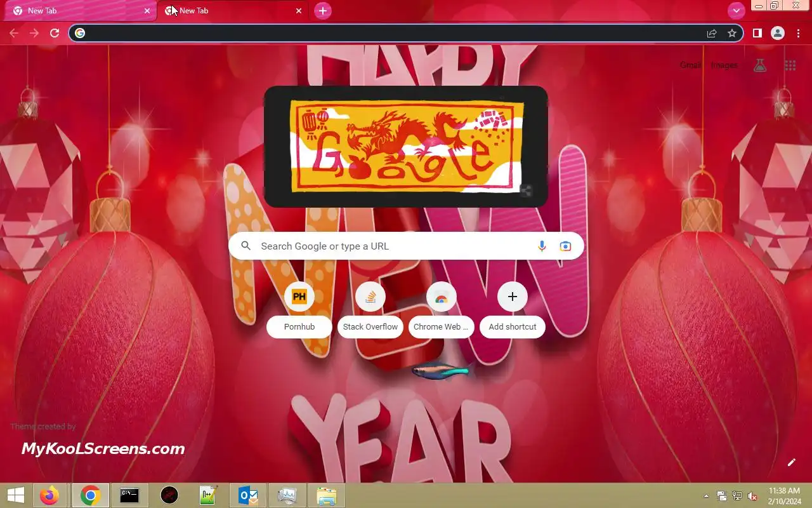812x508 pixels.
Task: Open the network tray icon
Action: [737, 496]
